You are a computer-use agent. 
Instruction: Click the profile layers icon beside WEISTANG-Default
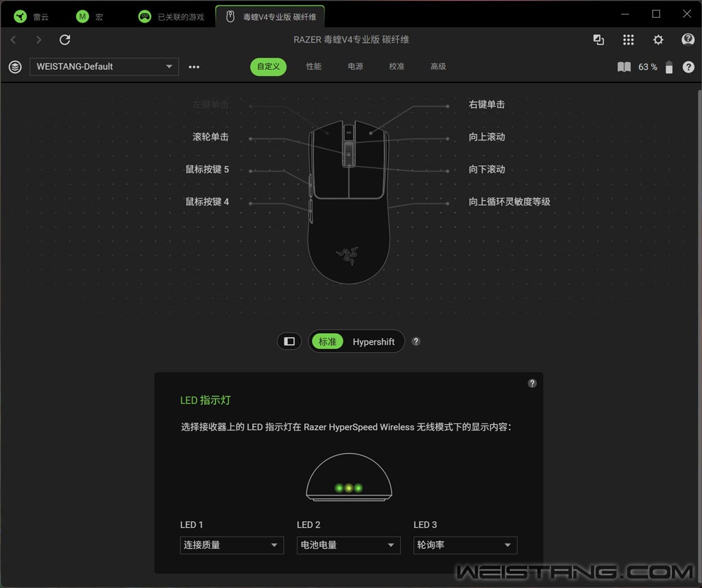15,67
